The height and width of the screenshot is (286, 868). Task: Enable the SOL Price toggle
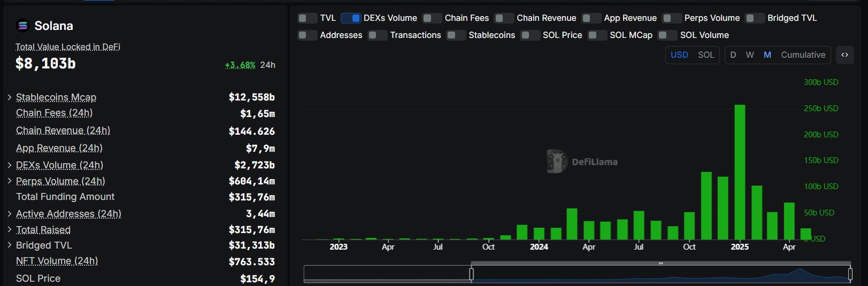(x=530, y=35)
